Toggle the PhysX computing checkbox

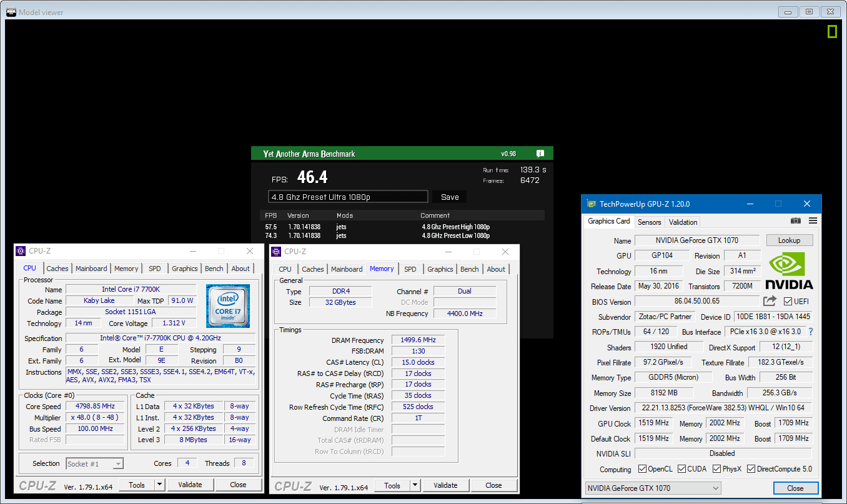click(716, 469)
